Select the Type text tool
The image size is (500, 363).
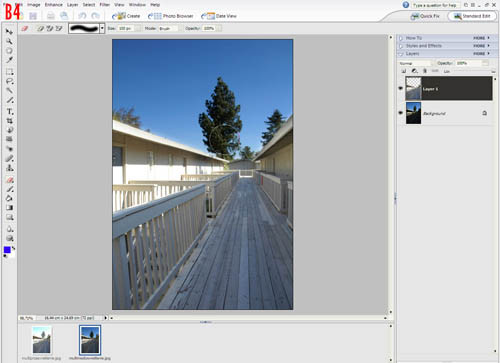9,111
